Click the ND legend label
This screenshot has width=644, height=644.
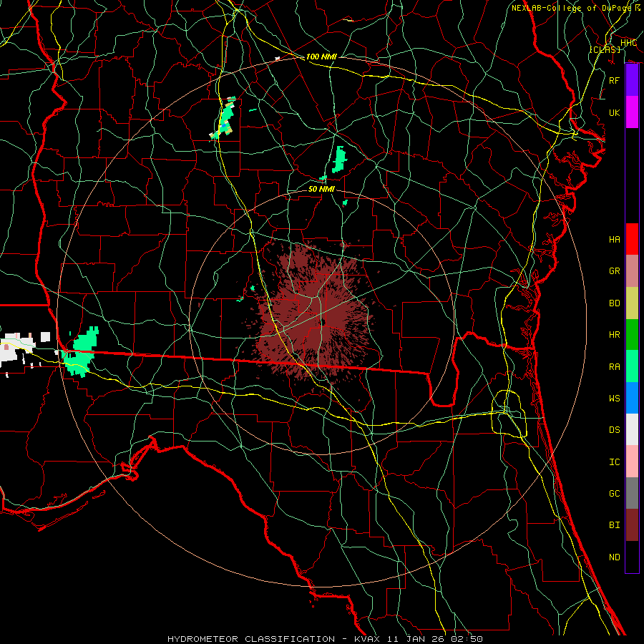tap(615, 557)
